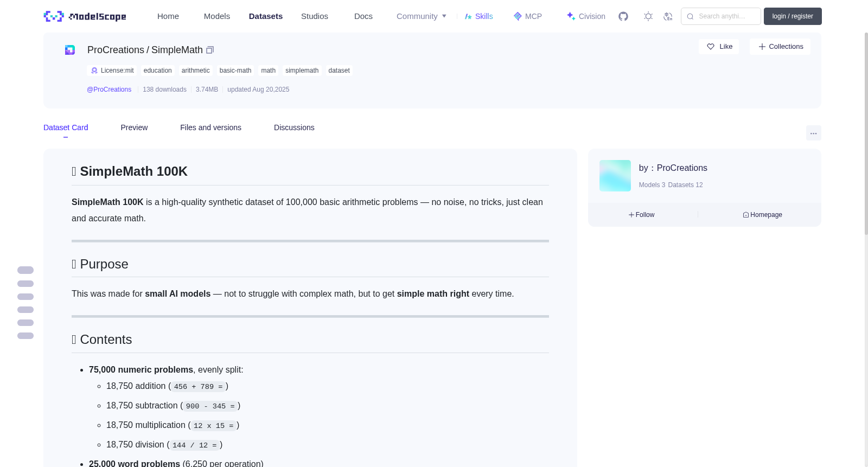
Task: Open the Files and versions tab
Action: coord(210,127)
